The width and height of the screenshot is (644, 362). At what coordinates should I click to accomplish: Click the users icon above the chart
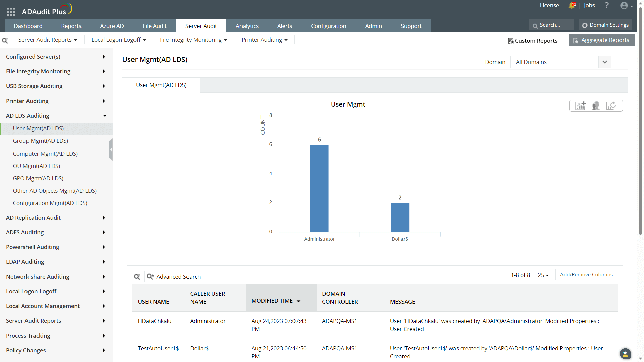[596, 106]
